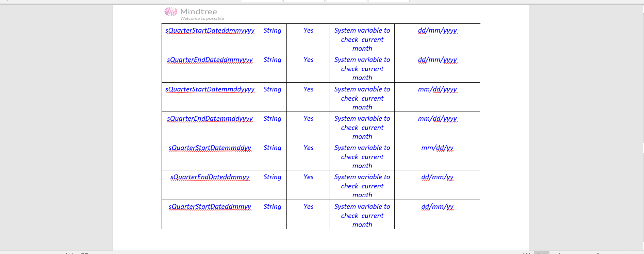
Task: Click String in the sQuarterStartDatemmddyyyy row
Action: pyautogui.click(x=272, y=89)
